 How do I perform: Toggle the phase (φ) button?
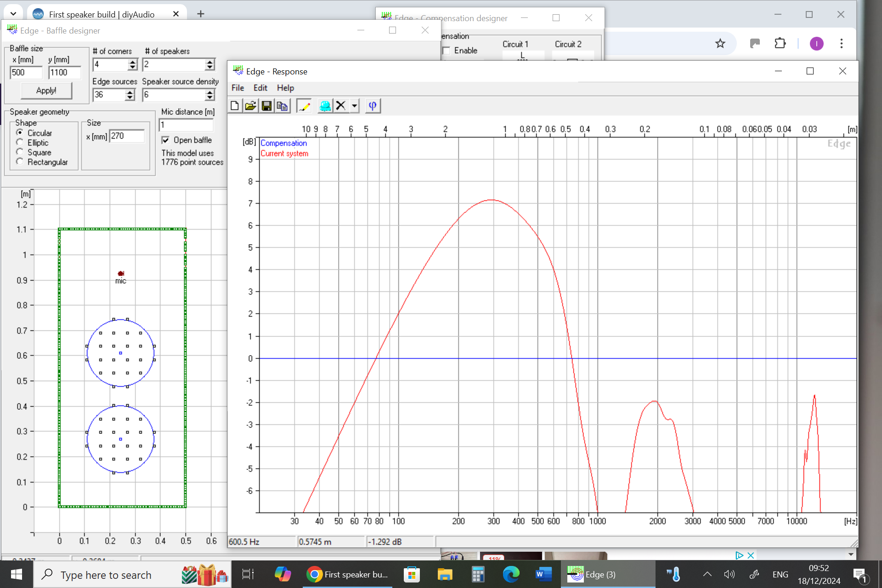tap(373, 106)
